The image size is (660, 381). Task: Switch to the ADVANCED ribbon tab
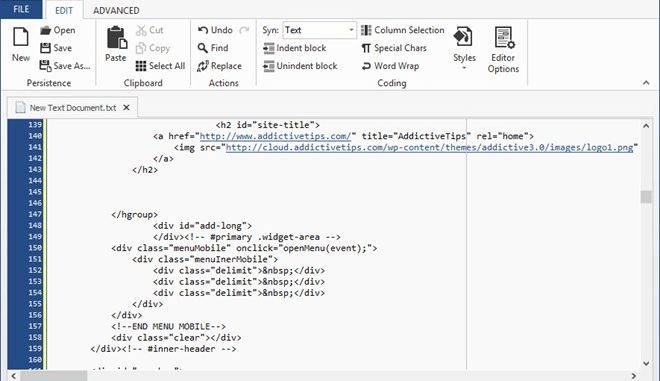[x=116, y=10]
